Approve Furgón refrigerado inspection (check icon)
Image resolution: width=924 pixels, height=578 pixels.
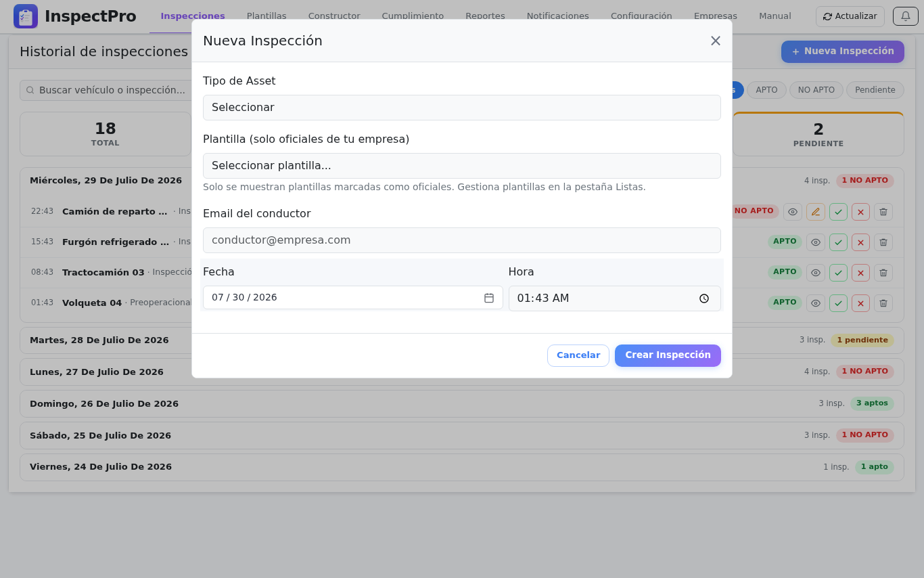[x=838, y=242]
